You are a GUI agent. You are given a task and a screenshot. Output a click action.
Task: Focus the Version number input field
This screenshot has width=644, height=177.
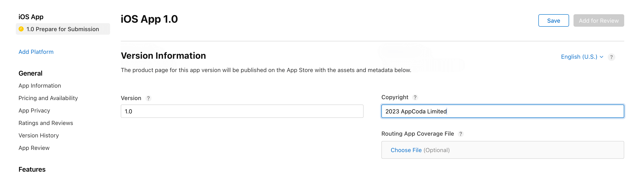(242, 111)
